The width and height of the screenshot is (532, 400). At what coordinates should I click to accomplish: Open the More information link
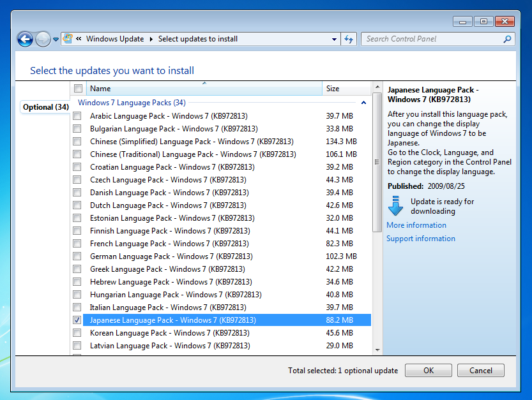pos(416,225)
